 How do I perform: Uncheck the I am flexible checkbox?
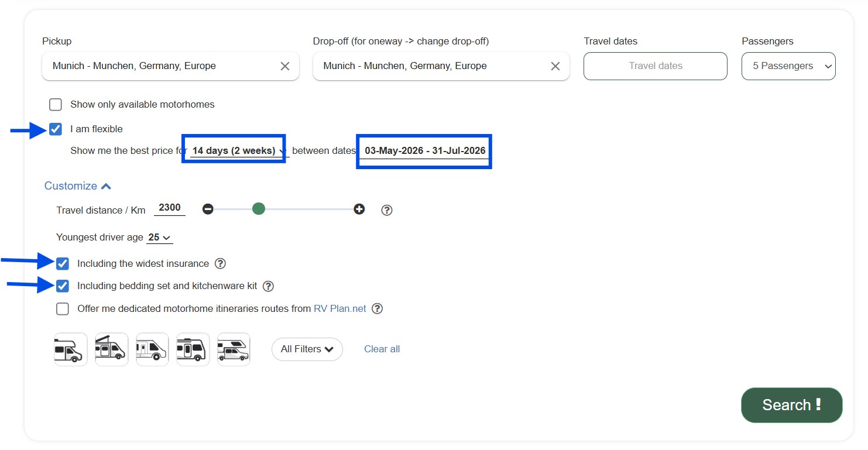56,129
